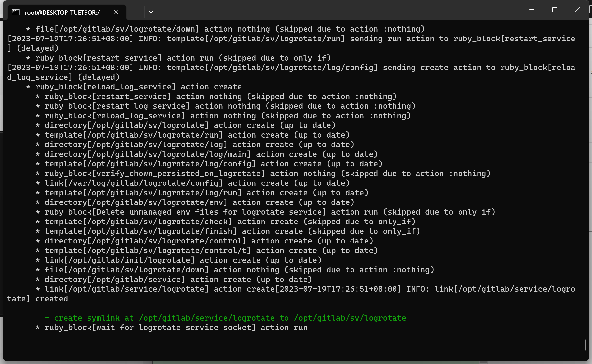Screen dimensions: 592x364
Task: Open a new terminal tab with plus
Action: pos(136,12)
